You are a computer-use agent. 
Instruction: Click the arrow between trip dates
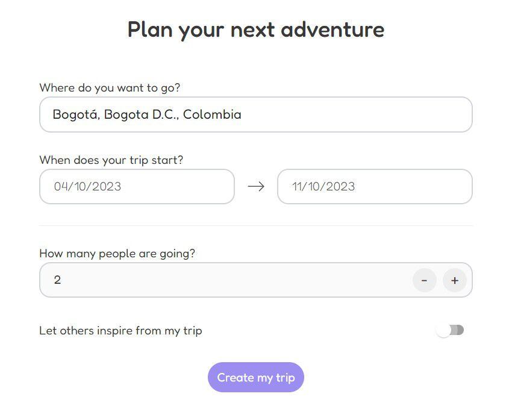256,187
